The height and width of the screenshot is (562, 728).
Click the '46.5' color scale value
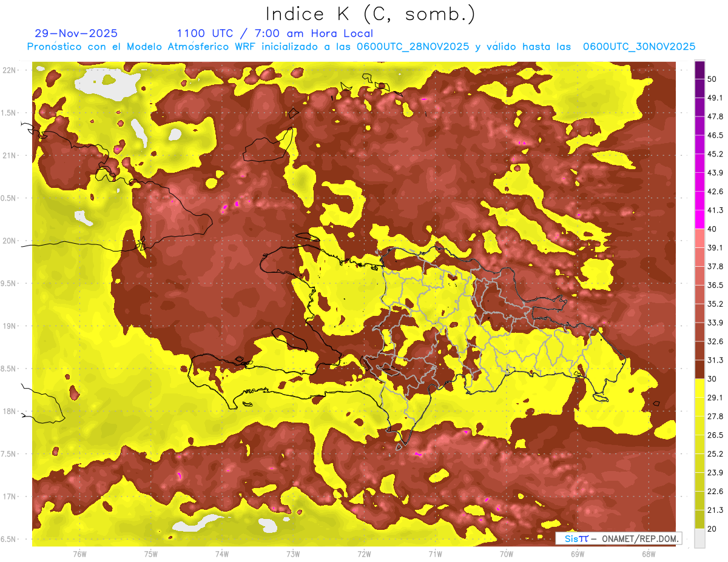pyautogui.click(x=715, y=135)
